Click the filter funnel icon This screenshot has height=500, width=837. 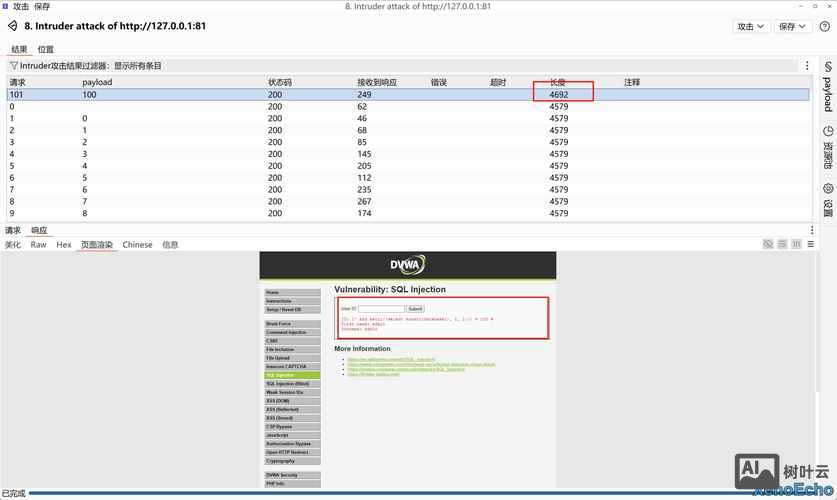click(14, 66)
